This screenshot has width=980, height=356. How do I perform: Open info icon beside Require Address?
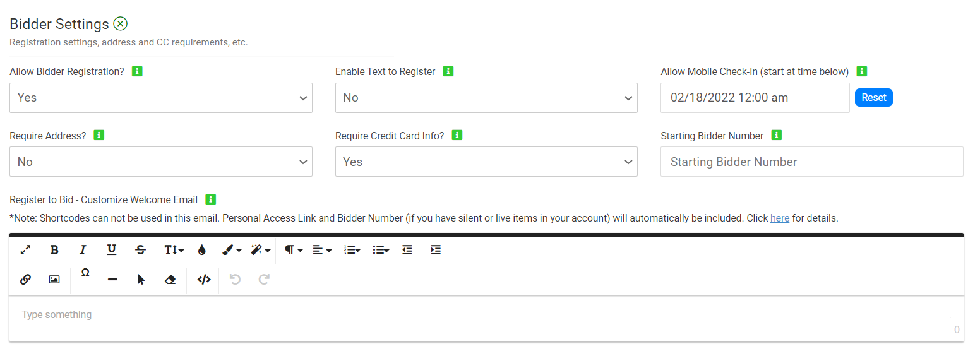(x=99, y=135)
